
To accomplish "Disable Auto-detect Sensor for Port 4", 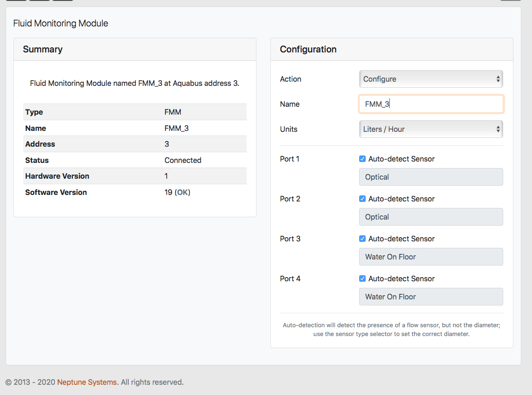I will point(362,278).
